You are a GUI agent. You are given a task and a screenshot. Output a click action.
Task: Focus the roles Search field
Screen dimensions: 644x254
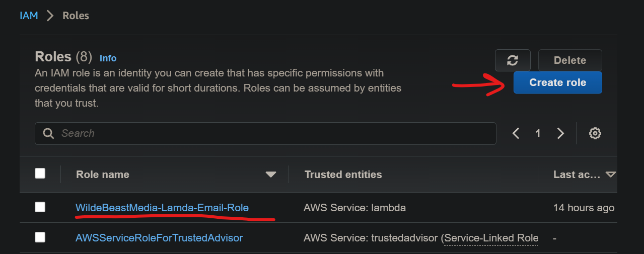click(x=272, y=133)
